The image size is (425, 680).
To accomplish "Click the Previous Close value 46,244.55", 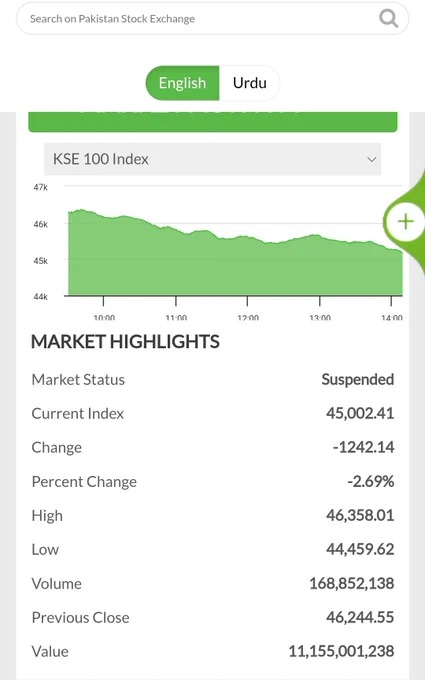I will coord(360,617).
